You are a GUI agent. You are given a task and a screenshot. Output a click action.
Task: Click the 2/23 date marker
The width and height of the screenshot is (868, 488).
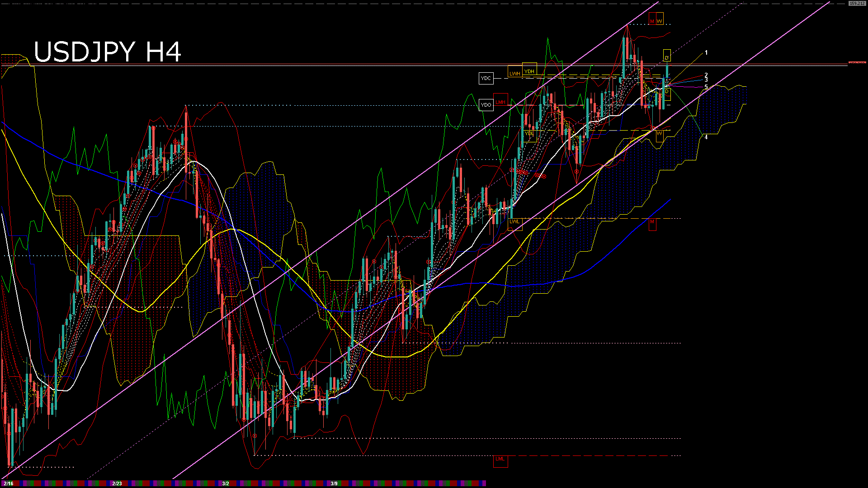point(117,483)
